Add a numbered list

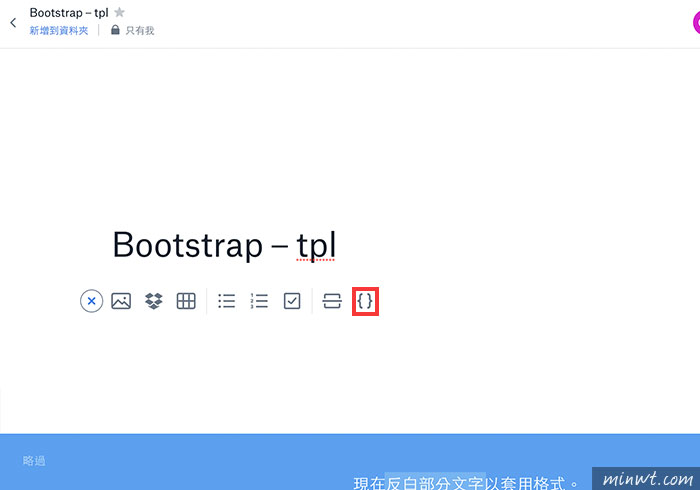[259, 301]
